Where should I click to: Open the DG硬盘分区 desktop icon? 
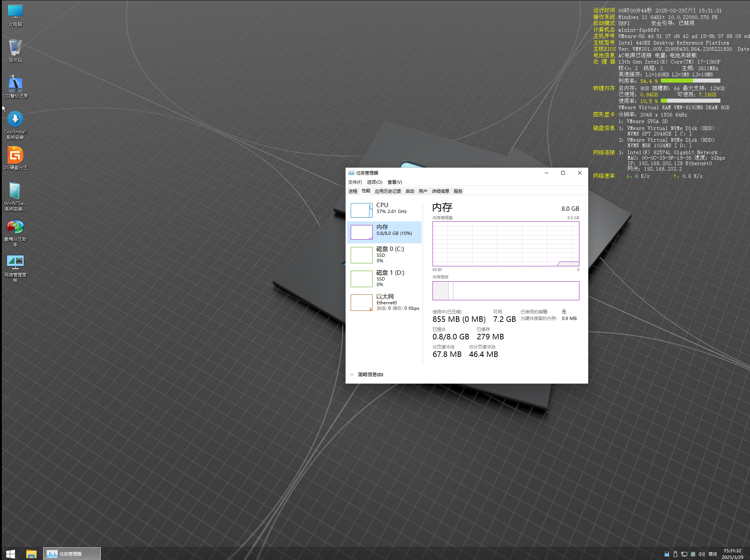point(15,158)
